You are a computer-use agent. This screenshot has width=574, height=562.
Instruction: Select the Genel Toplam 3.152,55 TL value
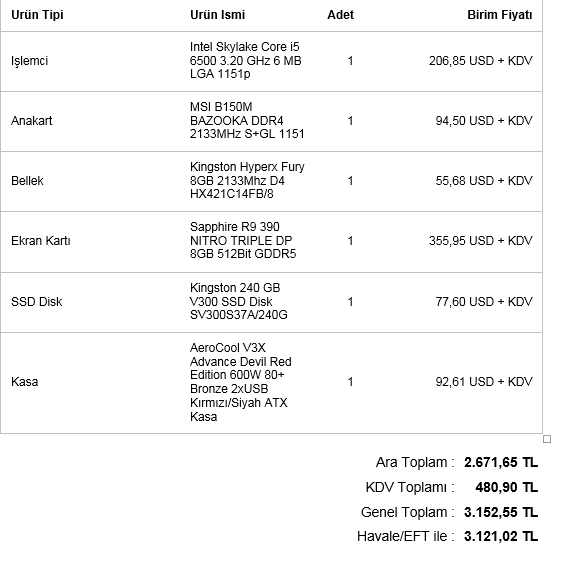point(501,512)
